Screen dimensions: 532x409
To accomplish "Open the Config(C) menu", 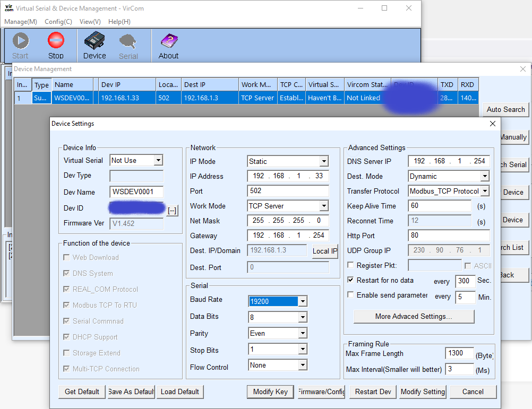I will [58, 22].
